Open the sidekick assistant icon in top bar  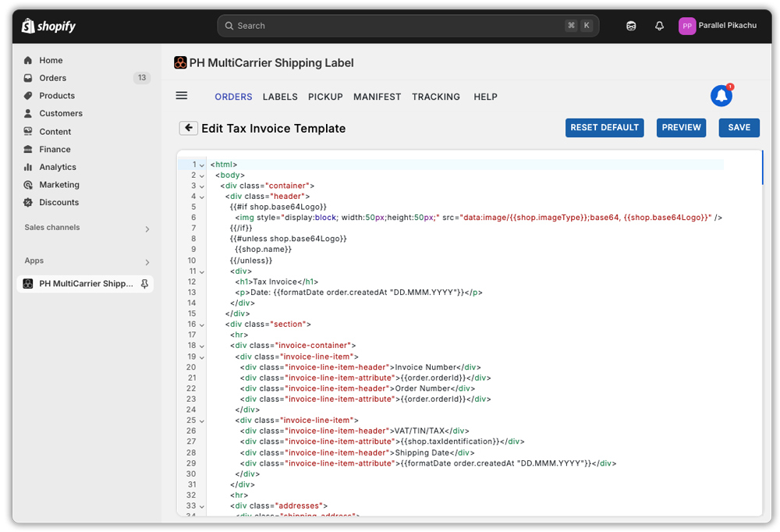pyautogui.click(x=631, y=26)
